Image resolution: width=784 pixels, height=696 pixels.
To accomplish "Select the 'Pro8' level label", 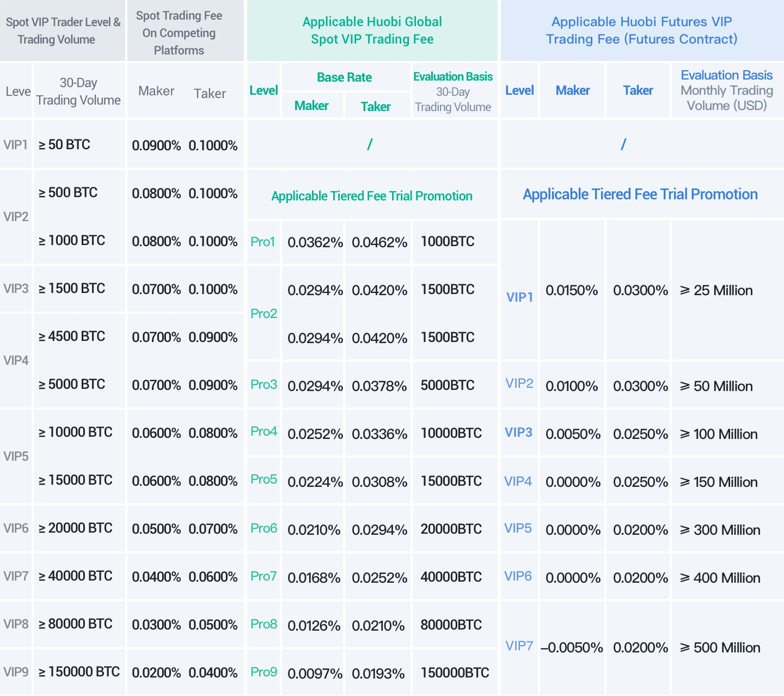I will [x=264, y=624].
